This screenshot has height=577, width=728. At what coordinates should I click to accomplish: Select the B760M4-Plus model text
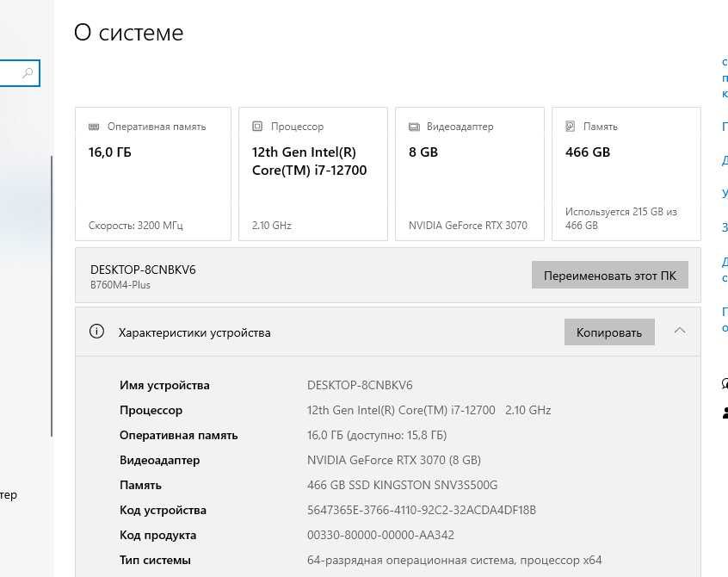120,285
